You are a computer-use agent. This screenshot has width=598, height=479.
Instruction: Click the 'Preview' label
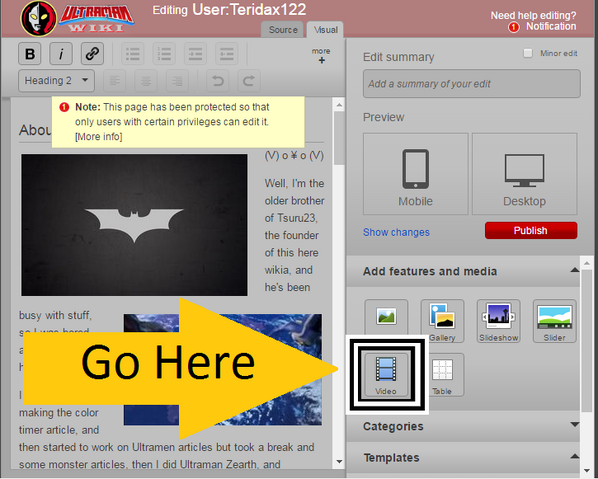[383, 117]
